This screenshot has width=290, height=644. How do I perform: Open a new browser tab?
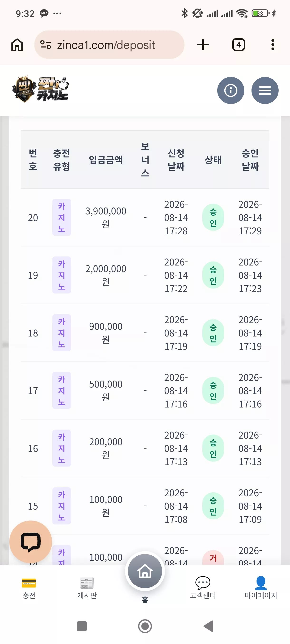[203, 45]
